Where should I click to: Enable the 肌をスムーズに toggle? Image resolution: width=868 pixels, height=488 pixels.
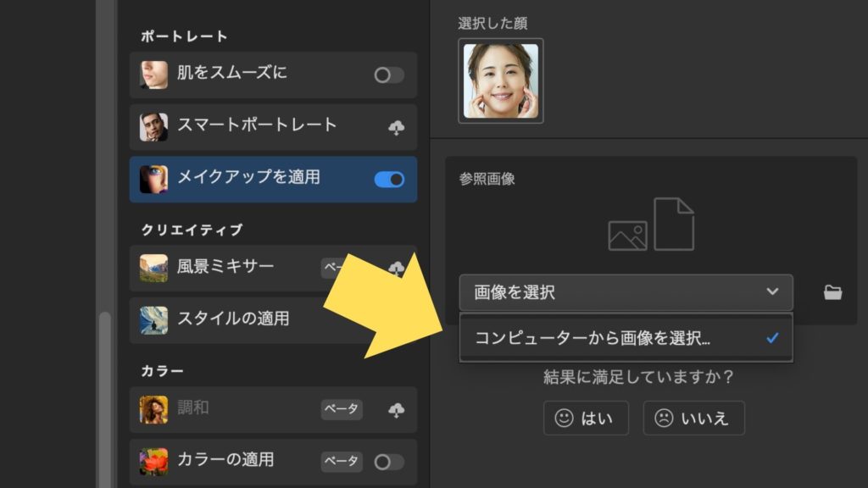[389, 75]
